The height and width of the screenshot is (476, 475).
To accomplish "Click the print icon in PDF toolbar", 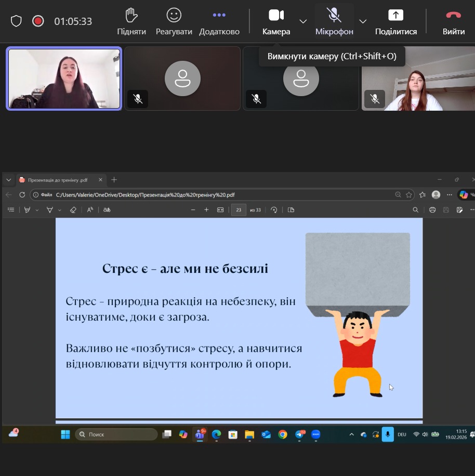I will (432, 210).
